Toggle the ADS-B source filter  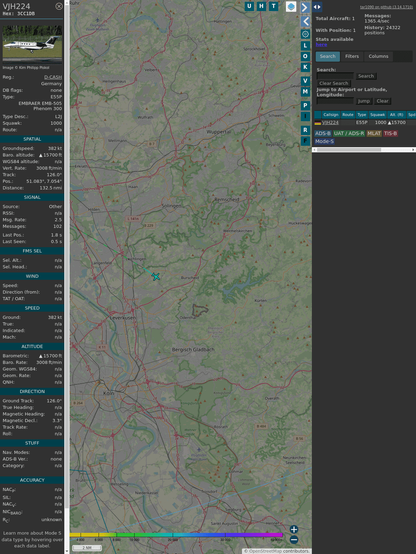[x=323, y=133]
